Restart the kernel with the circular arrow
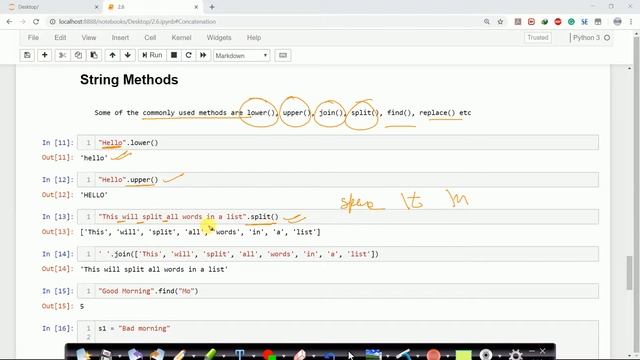This screenshot has height=360, width=640. point(189,55)
